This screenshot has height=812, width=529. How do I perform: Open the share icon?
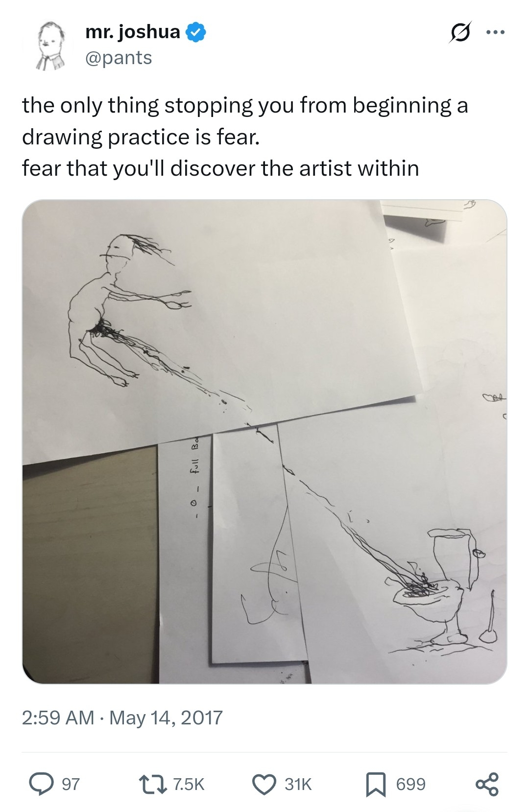point(487,784)
